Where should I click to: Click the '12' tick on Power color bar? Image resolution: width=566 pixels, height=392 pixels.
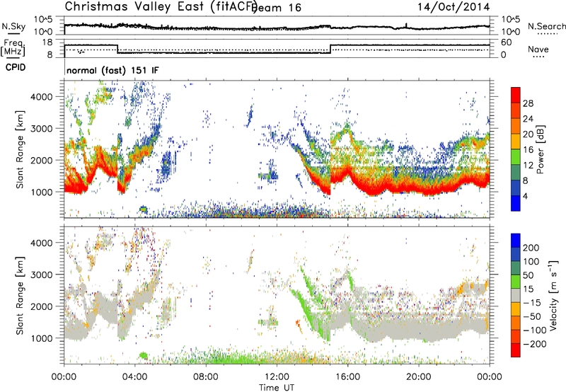[x=528, y=165]
